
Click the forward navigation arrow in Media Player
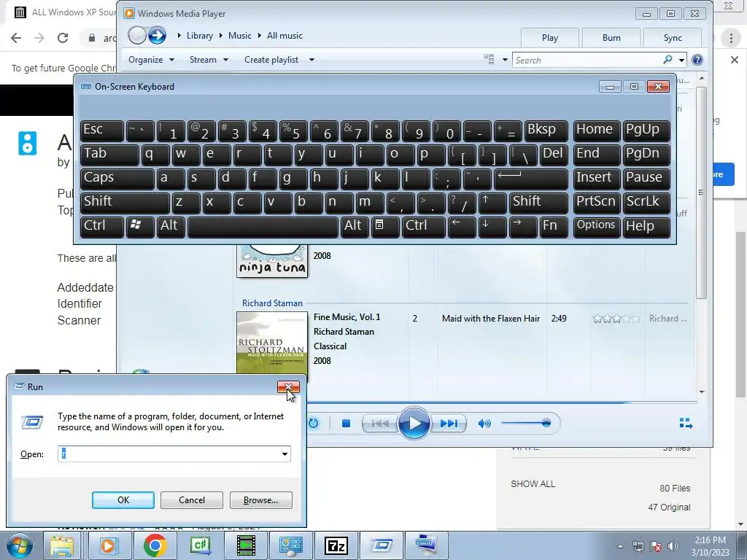click(x=158, y=35)
